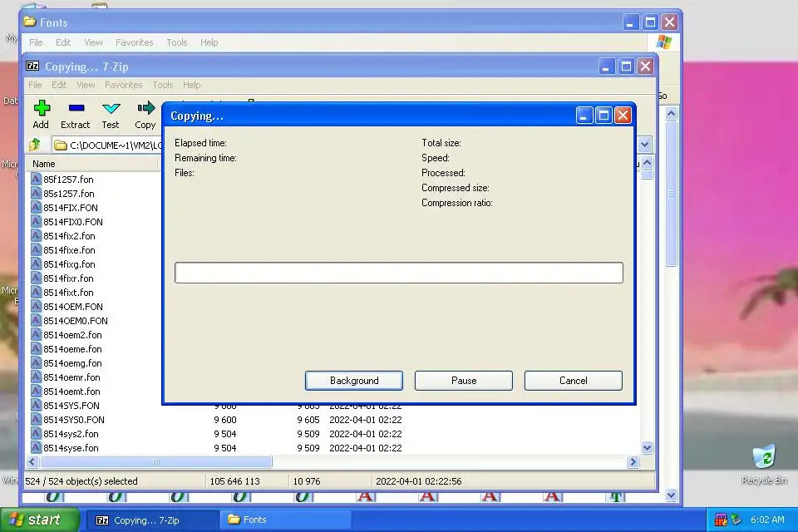The image size is (798, 532).
Task: Click status bar size value 105 646 113
Action: point(234,481)
